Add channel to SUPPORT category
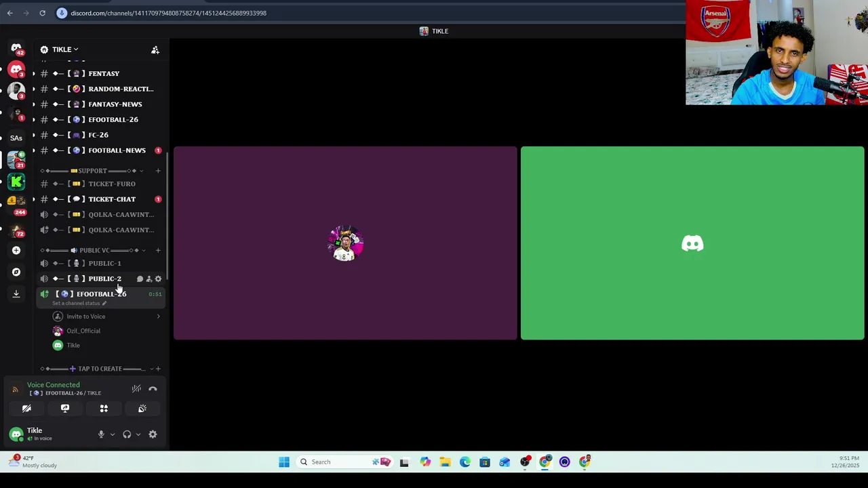The width and height of the screenshot is (868, 488). pyautogui.click(x=158, y=171)
